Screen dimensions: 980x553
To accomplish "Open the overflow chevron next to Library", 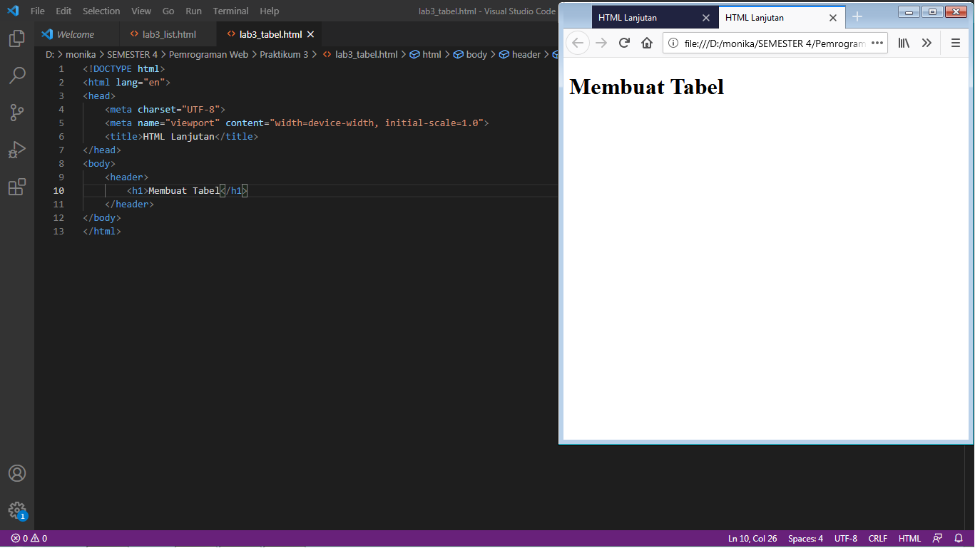I will 927,43.
